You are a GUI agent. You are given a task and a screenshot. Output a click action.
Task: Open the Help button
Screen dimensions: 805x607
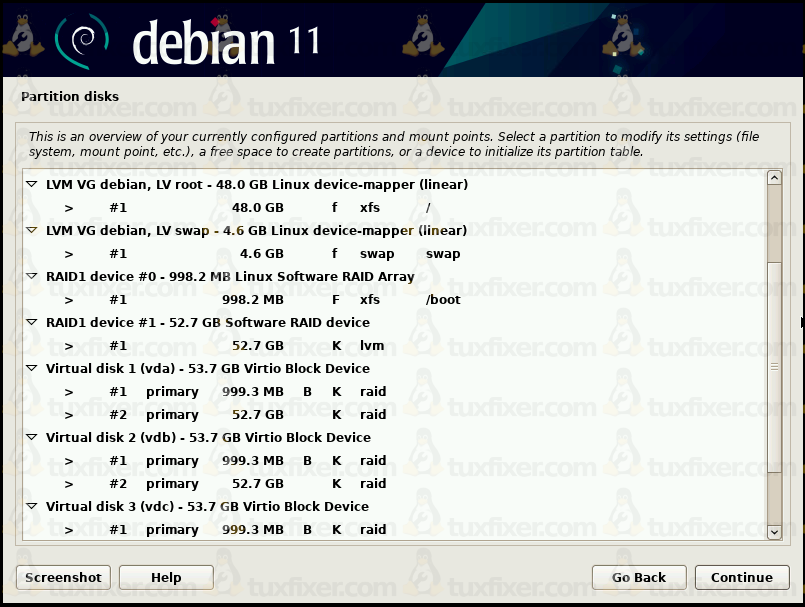(166, 578)
